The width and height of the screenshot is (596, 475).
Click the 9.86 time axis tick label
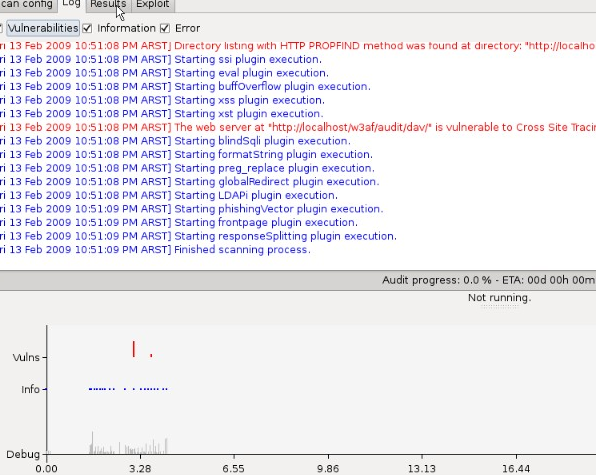tap(328, 469)
